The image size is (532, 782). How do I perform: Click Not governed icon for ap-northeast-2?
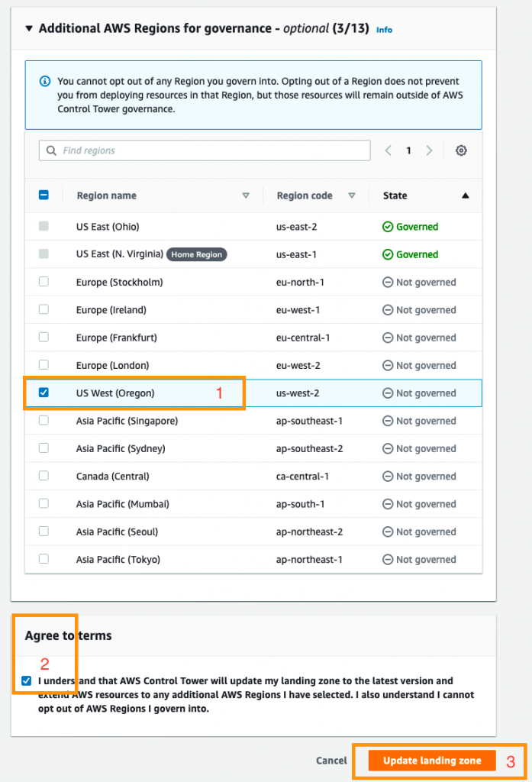[388, 532]
